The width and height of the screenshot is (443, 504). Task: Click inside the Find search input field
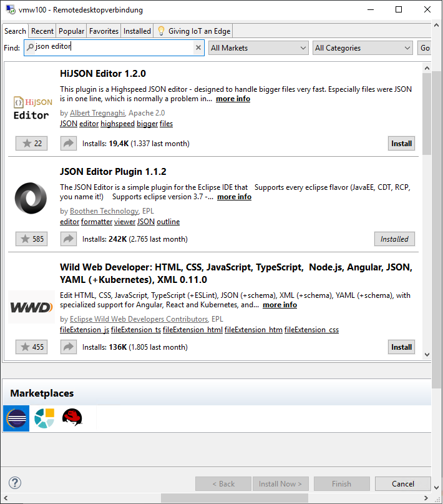112,47
